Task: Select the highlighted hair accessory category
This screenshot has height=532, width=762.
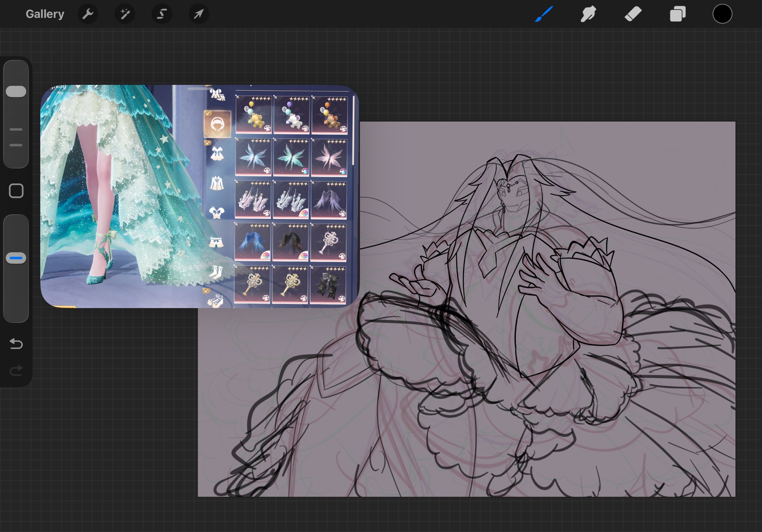Action: click(217, 124)
